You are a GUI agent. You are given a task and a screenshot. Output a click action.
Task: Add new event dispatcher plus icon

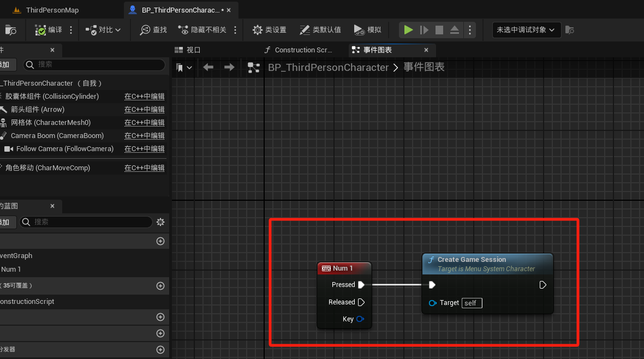[x=160, y=350]
